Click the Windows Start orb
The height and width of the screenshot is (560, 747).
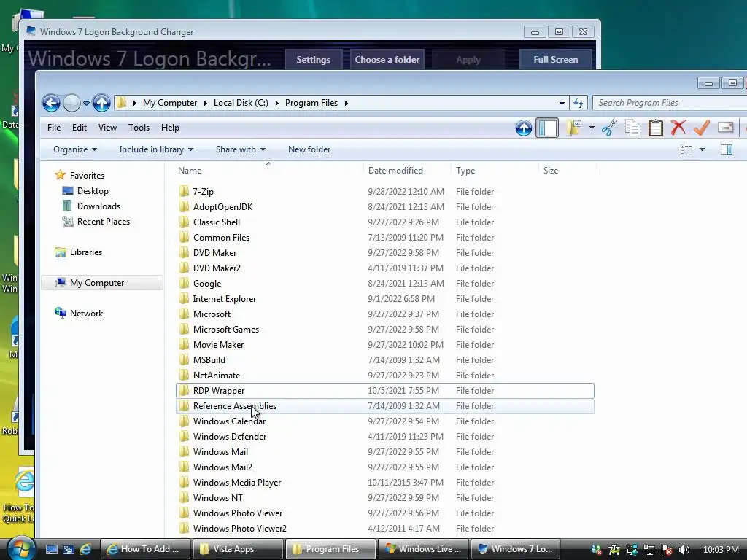tap(21, 548)
